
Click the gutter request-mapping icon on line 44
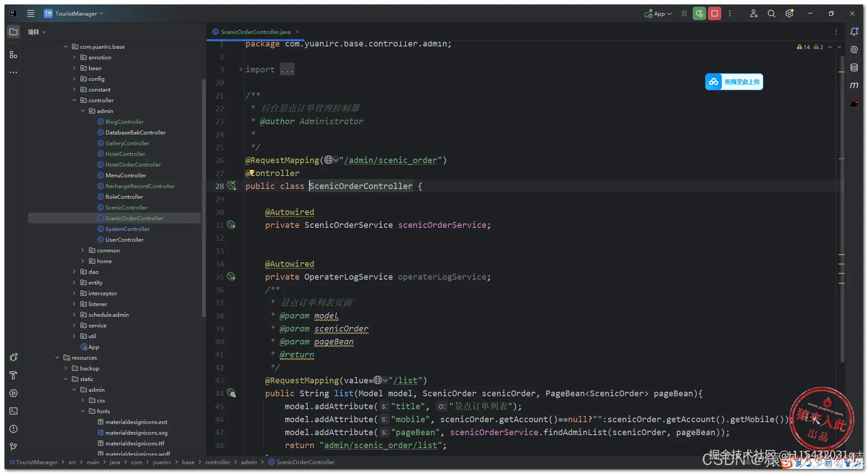pyautogui.click(x=231, y=393)
